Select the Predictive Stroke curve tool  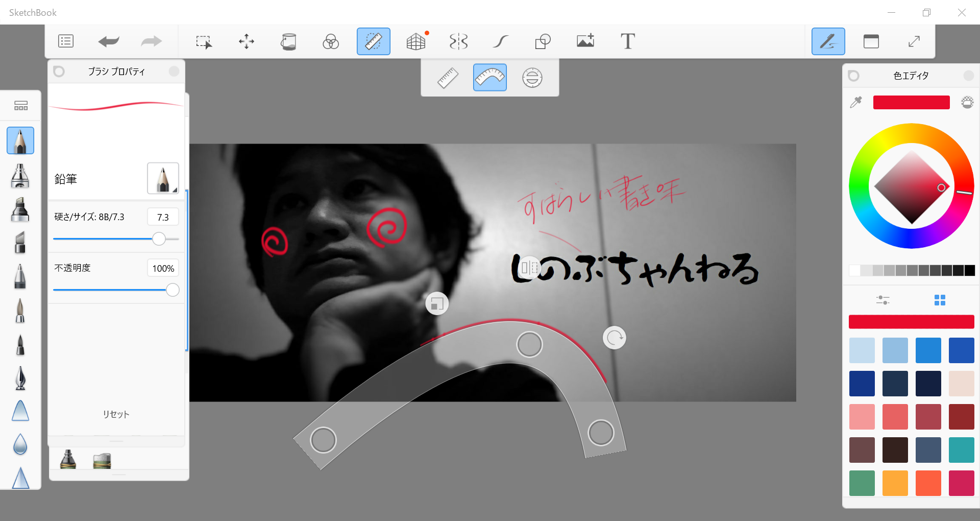point(501,41)
